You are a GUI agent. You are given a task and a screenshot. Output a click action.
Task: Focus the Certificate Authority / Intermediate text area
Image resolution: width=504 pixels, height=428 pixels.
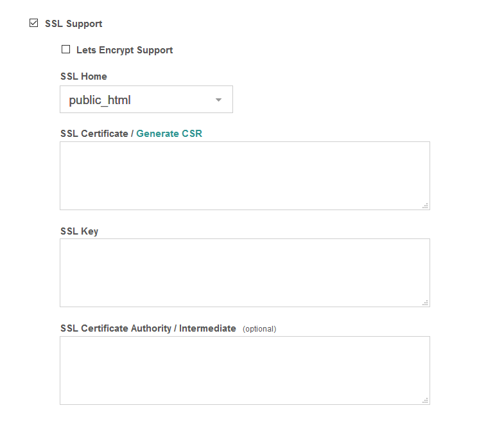[x=244, y=370]
